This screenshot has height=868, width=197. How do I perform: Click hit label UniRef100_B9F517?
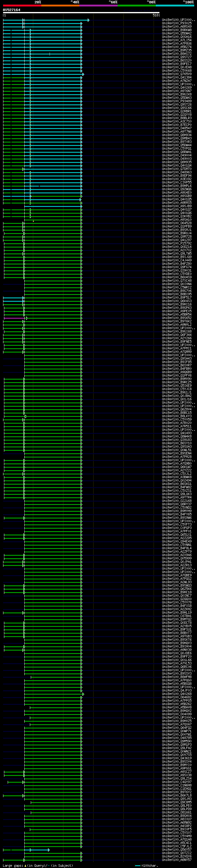click(x=177, y=297)
